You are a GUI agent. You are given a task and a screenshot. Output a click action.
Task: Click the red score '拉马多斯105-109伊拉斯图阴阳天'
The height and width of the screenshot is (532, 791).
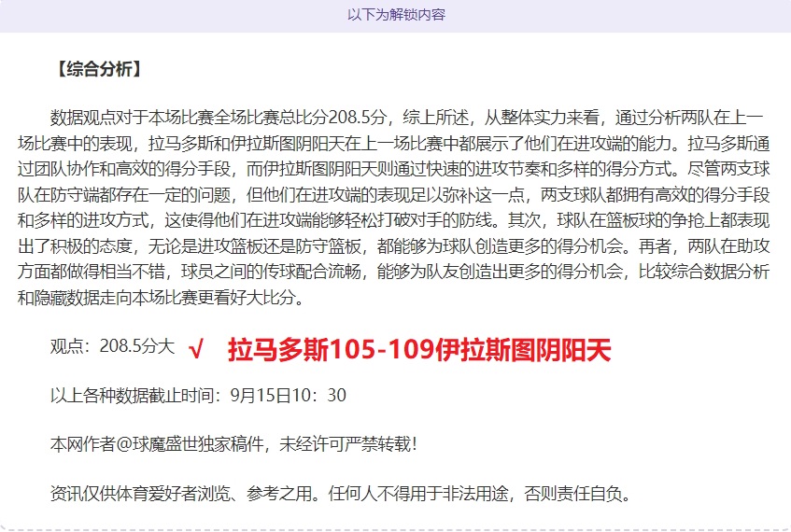coord(419,349)
